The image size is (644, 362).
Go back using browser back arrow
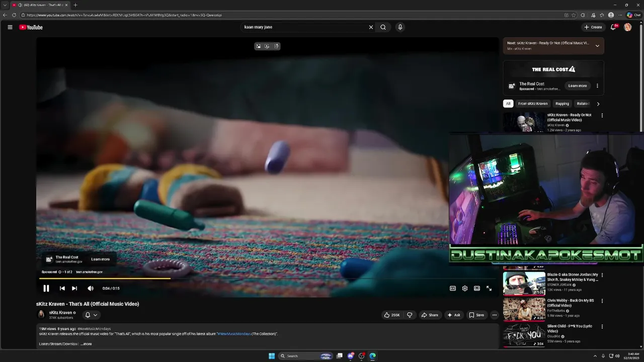click(x=5, y=15)
